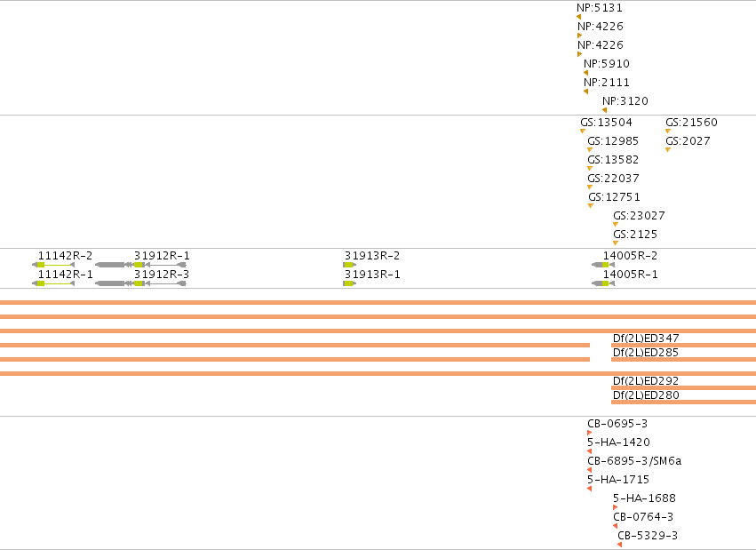Click the triangle beneath GS:2027

668,150
